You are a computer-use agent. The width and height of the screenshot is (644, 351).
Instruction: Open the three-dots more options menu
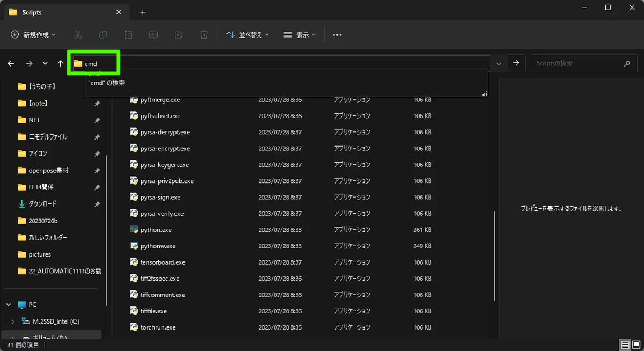tap(337, 35)
